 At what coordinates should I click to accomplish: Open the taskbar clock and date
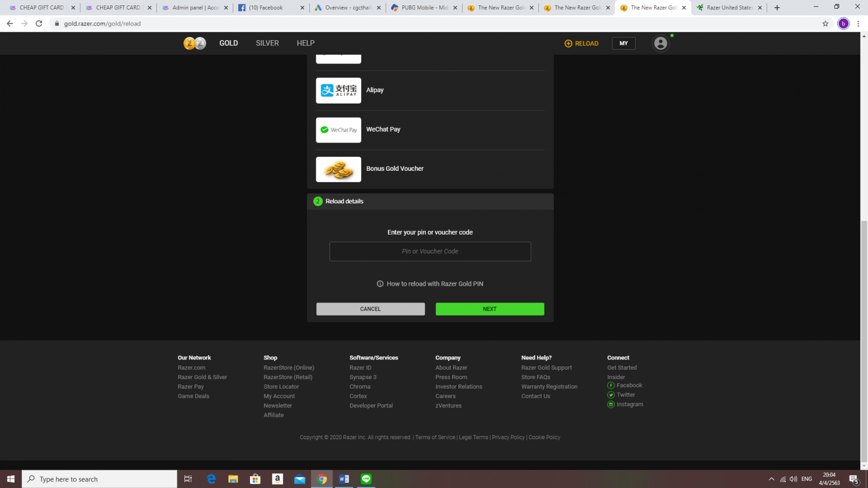click(829, 479)
